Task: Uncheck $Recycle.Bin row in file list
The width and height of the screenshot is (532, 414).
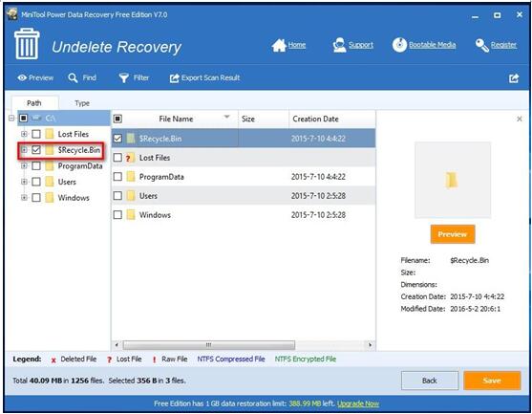Action: [117, 139]
